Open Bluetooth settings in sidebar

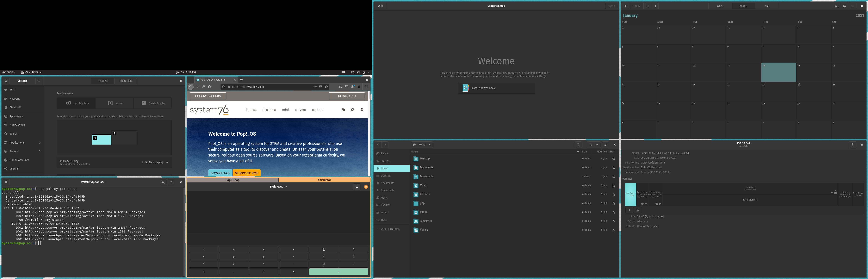pos(22,108)
